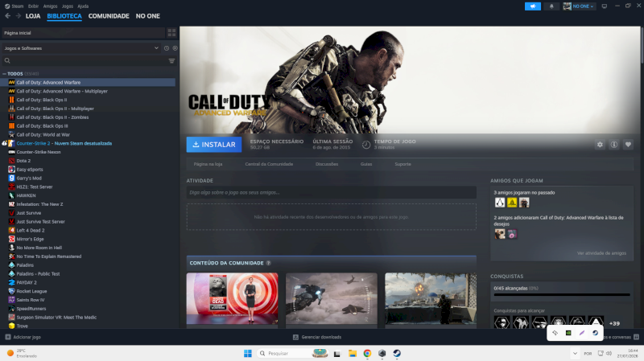Open the Steam announcements megaphone icon
This screenshot has width=644, height=361.
(x=533, y=6)
